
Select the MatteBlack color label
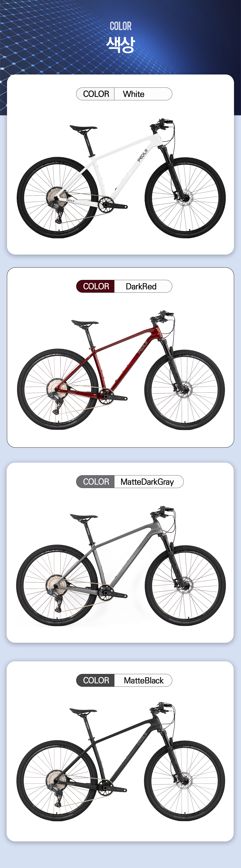(x=143, y=681)
